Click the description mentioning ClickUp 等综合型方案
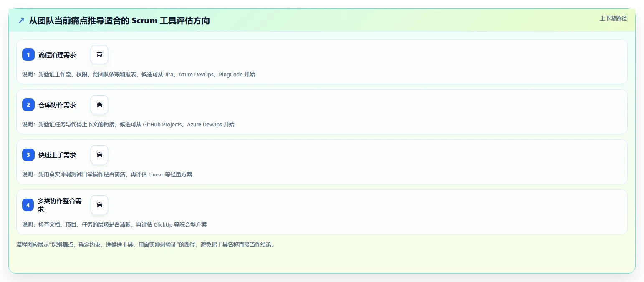644x282 pixels. tap(114, 224)
